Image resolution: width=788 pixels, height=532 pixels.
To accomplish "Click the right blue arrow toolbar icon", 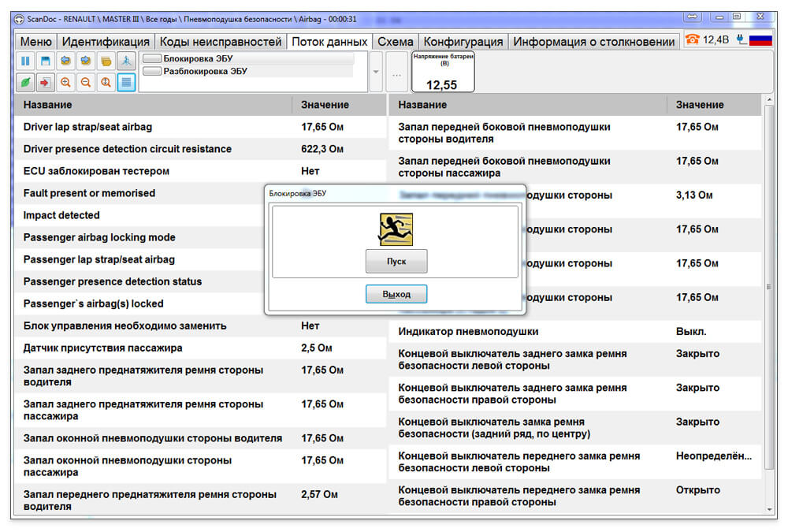I will (86, 61).
